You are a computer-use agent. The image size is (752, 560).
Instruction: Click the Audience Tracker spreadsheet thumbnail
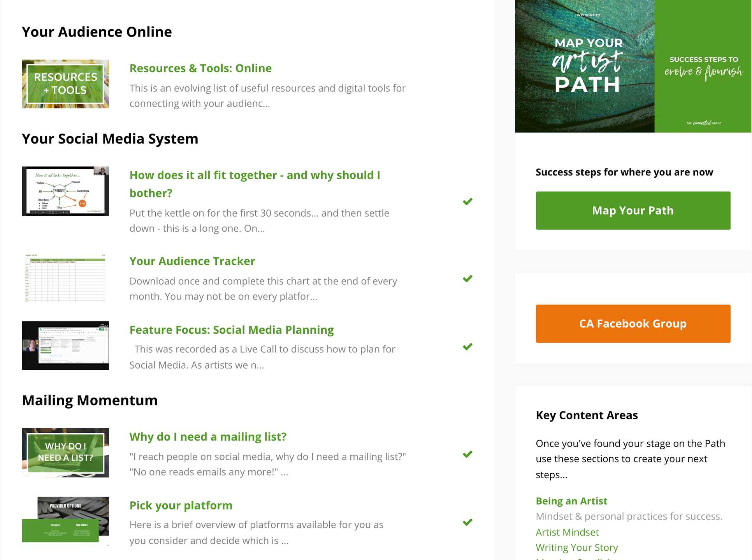65,278
